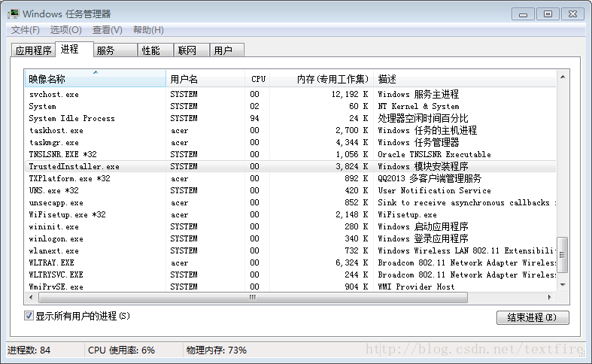Select the TXPlatform.exe *32 process
Image resolution: width=592 pixels, height=364 pixels.
click(x=69, y=178)
